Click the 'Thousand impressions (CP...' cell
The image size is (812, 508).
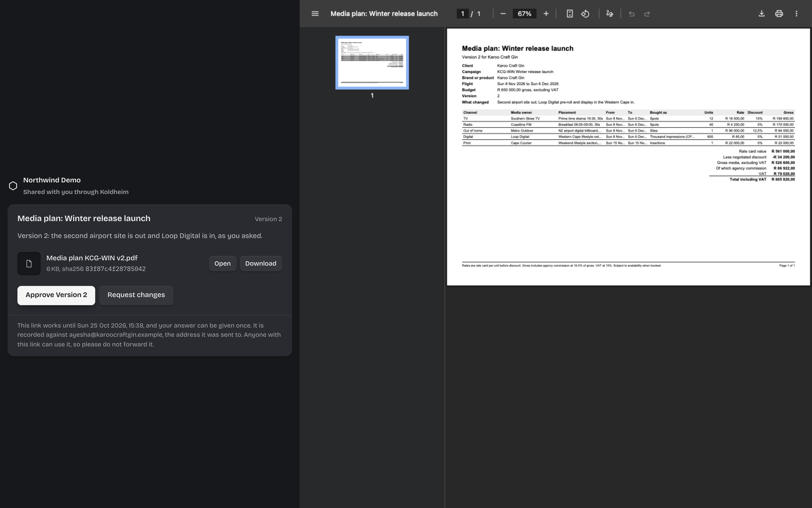tap(672, 137)
